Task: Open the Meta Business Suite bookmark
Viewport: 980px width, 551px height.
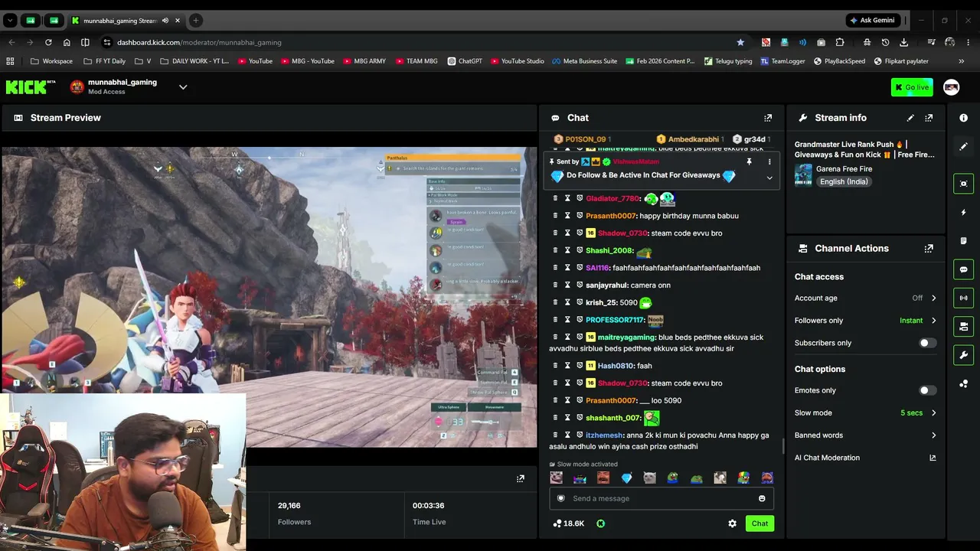Action: pyautogui.click(x=584, y=61)
